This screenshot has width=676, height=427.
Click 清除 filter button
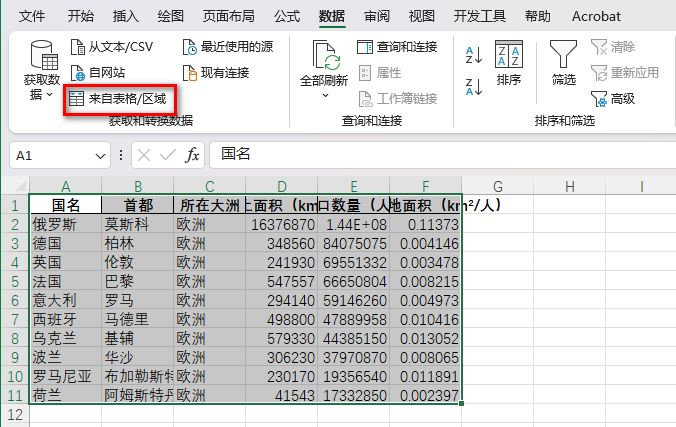point(613,47)
